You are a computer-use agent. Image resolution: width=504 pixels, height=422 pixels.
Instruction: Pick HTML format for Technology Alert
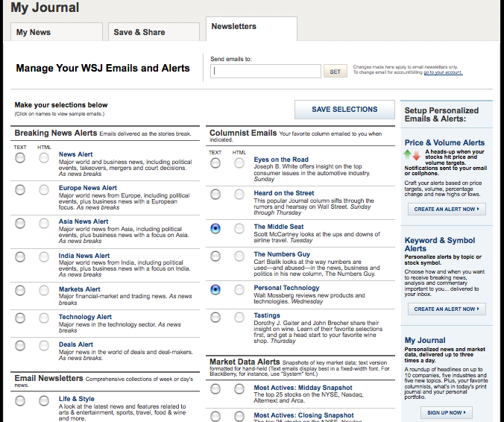click(44, 318)
